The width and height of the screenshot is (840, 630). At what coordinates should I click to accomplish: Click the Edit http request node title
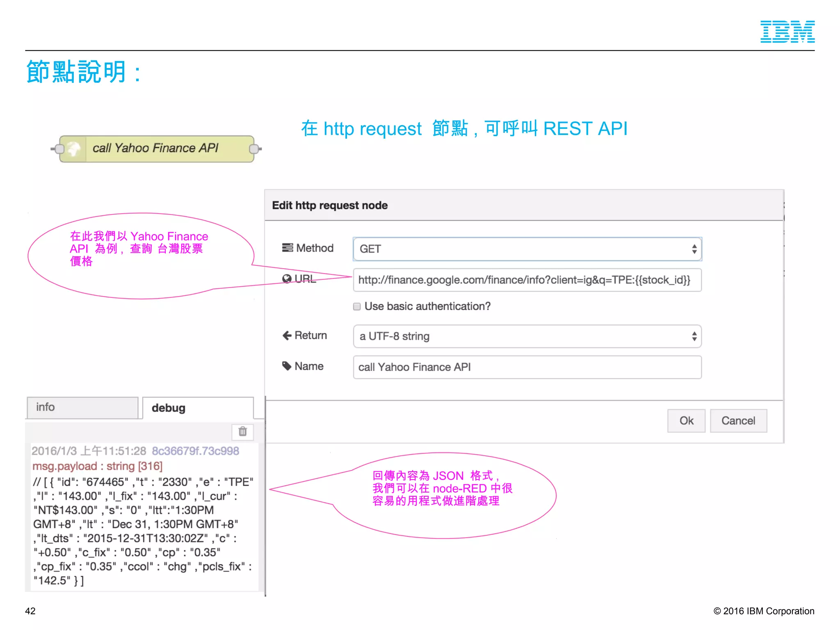[330, 205]
